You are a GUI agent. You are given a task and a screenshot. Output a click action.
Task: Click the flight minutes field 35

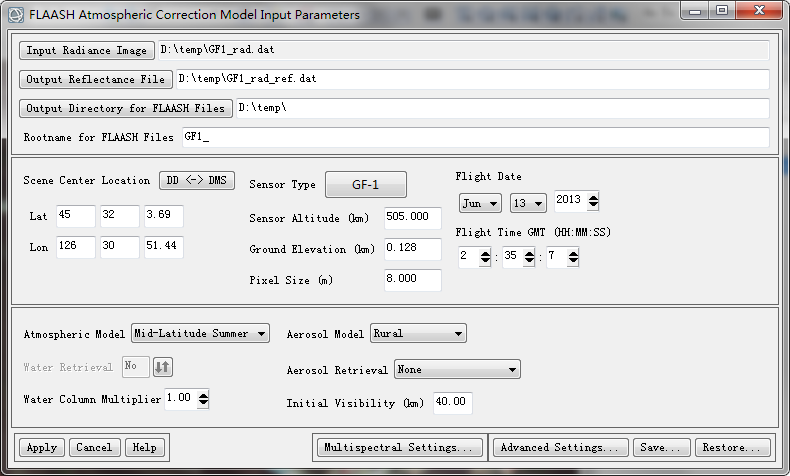point(512,256)
